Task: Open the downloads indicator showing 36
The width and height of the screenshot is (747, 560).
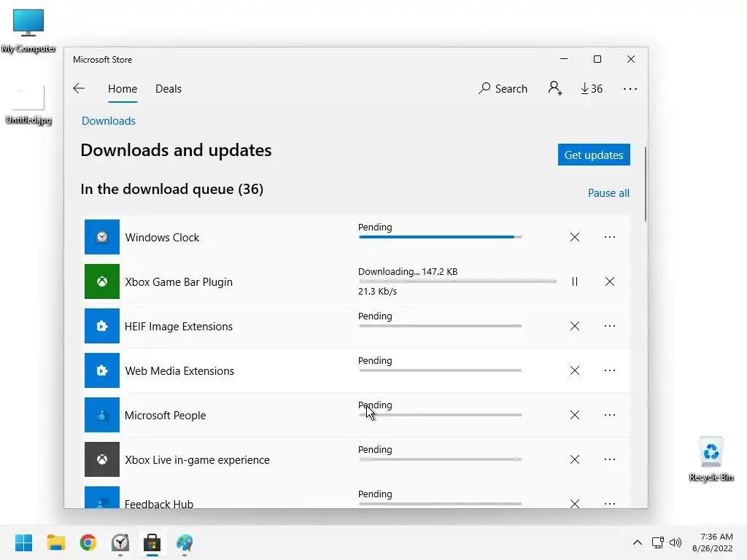Action: coord(591,88)
